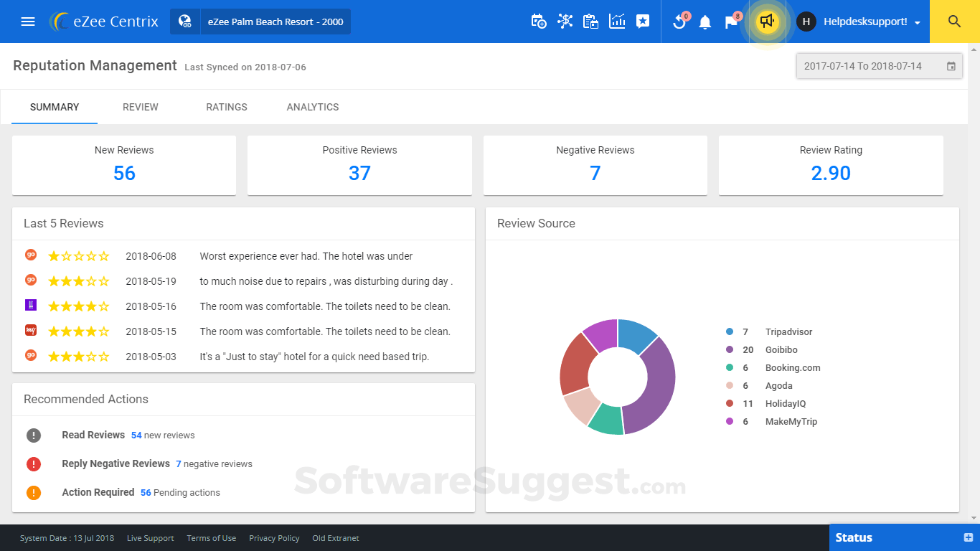
Task: Click the yellow search button
Action: [x=954, y=22]
